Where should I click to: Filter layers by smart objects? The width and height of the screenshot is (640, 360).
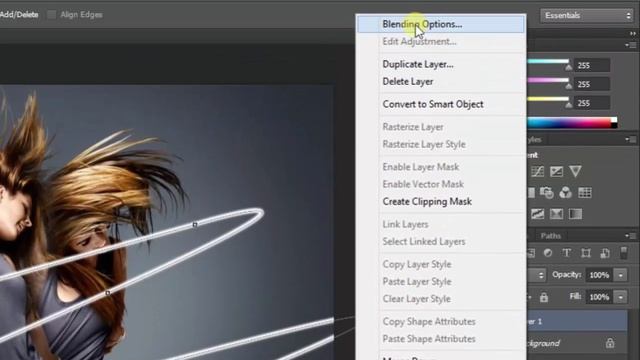pos(604,253)
